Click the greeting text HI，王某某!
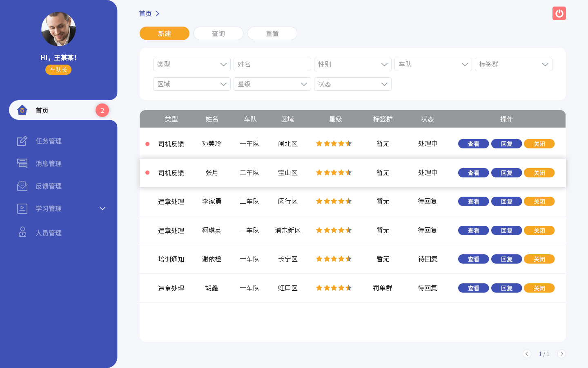588x368 pixels. tap(58, 58)
